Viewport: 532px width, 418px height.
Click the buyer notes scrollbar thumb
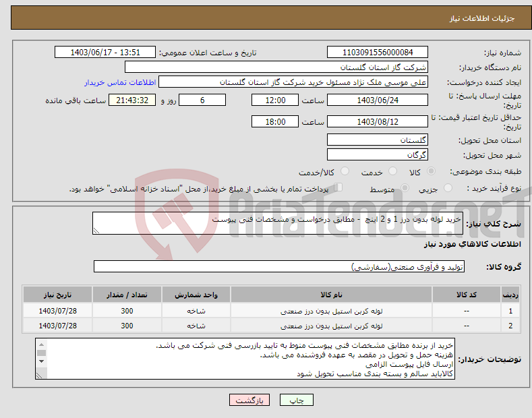pyautogui.click(x=41, y=353)
